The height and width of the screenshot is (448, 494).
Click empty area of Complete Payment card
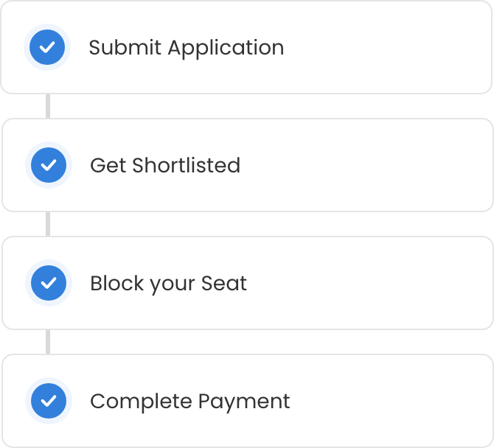pyautogui.click(x=388, y=401)
